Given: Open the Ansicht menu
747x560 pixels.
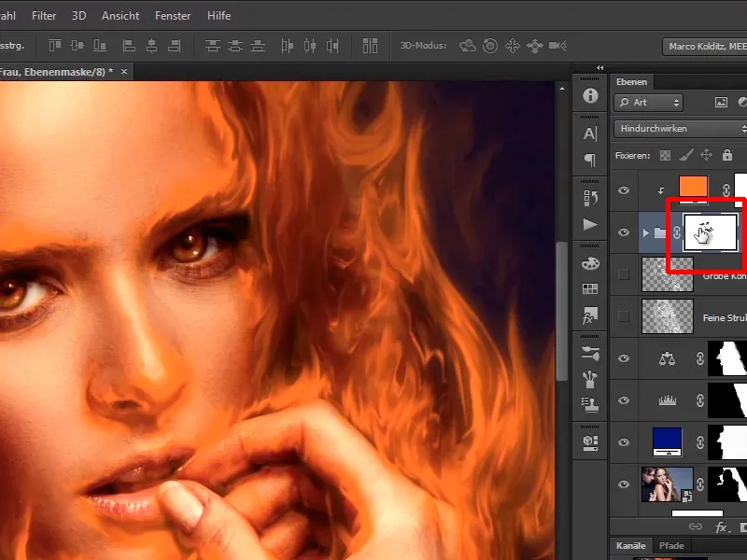Looking at the screenshot, I should [120, 16].
